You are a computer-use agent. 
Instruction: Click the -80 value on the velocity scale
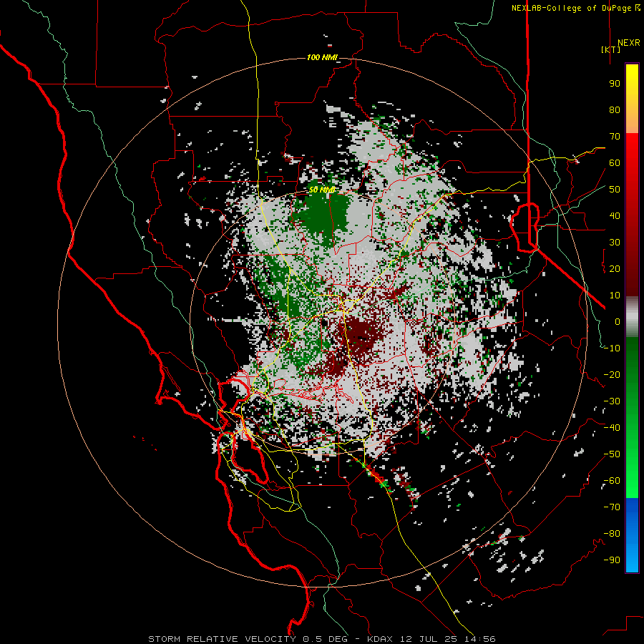[612, 534]
